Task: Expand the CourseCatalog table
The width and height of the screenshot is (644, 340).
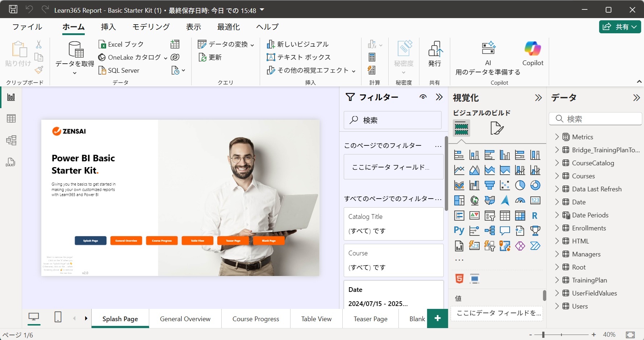Action: (557, 163)
